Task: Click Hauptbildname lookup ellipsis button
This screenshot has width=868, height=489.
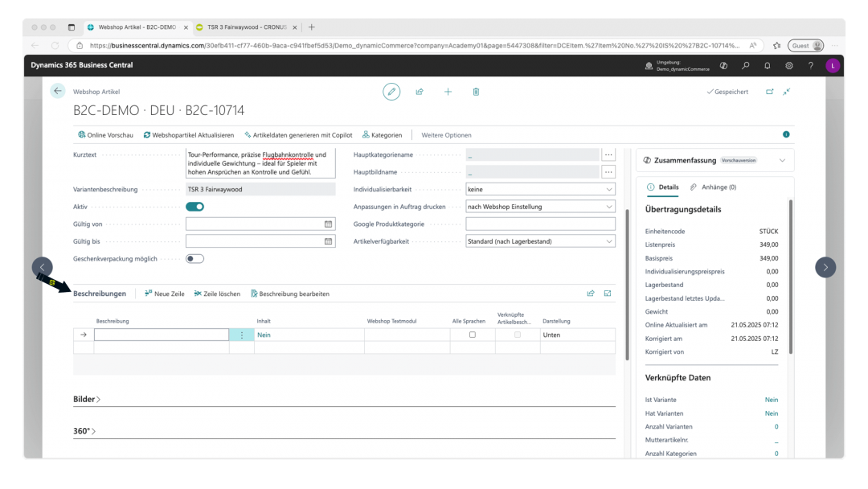Action: point(608,172)
